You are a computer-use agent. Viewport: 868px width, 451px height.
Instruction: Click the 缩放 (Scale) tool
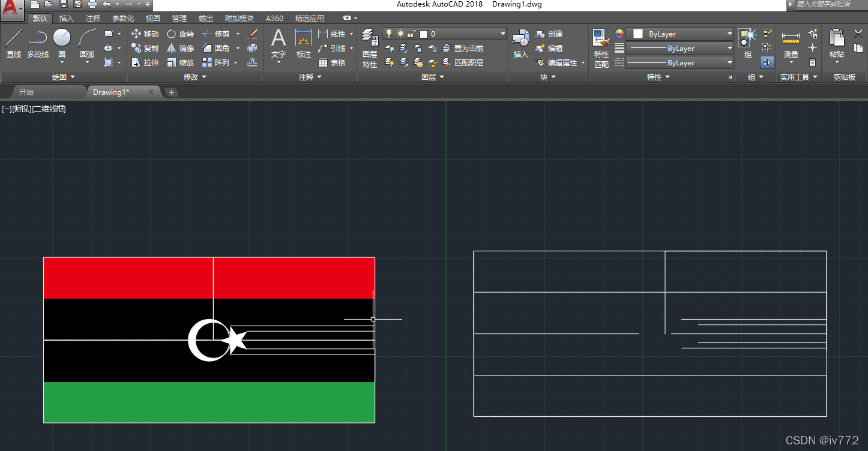(x=180, y=62)
